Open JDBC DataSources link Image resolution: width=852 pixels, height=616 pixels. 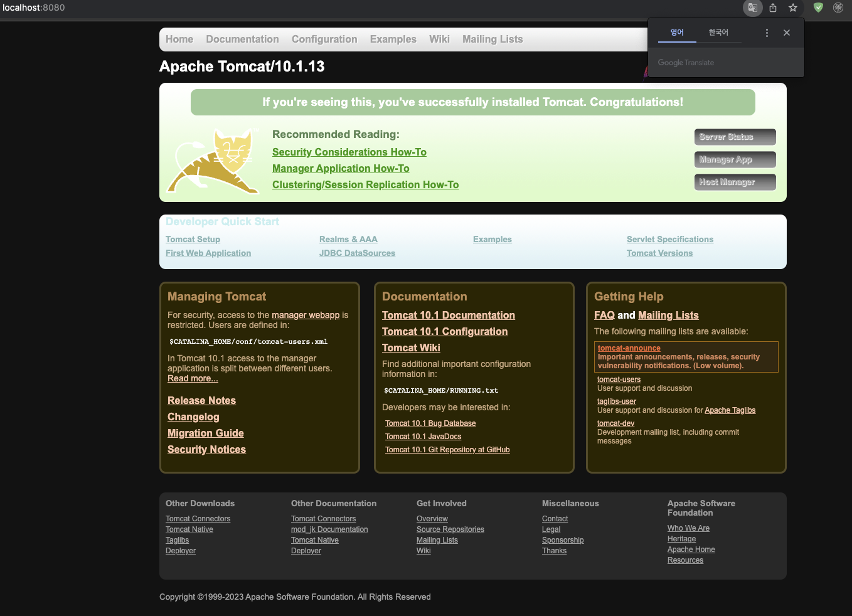(x=357, y=253)
